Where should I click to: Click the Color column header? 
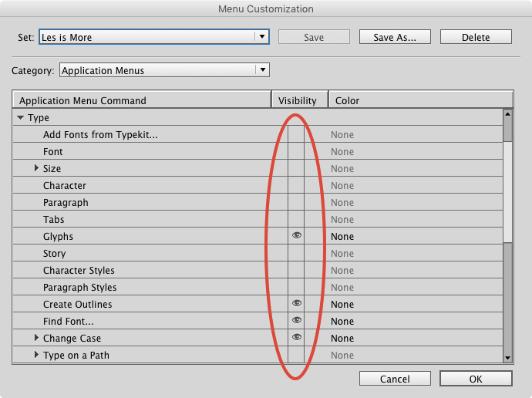[421, 100]
